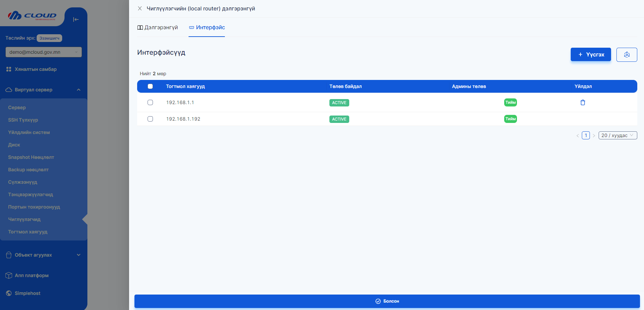The width and height of the screenshot is (644, 310).
Task: Close the local router details panel
Action: pos(140,8)
